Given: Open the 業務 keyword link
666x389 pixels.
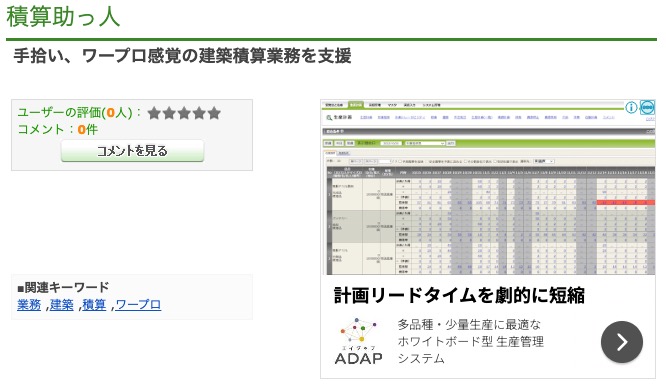Looking at the screenshot, I should (29, 304).
